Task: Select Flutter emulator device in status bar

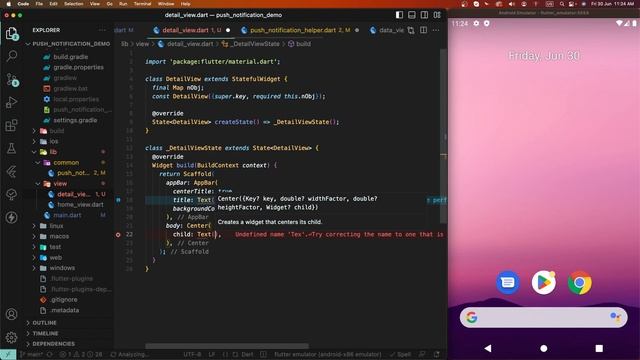Action: (328, 354)
